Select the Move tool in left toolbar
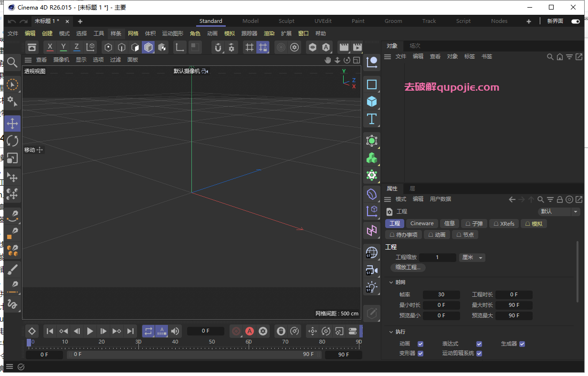 [12, 124]
